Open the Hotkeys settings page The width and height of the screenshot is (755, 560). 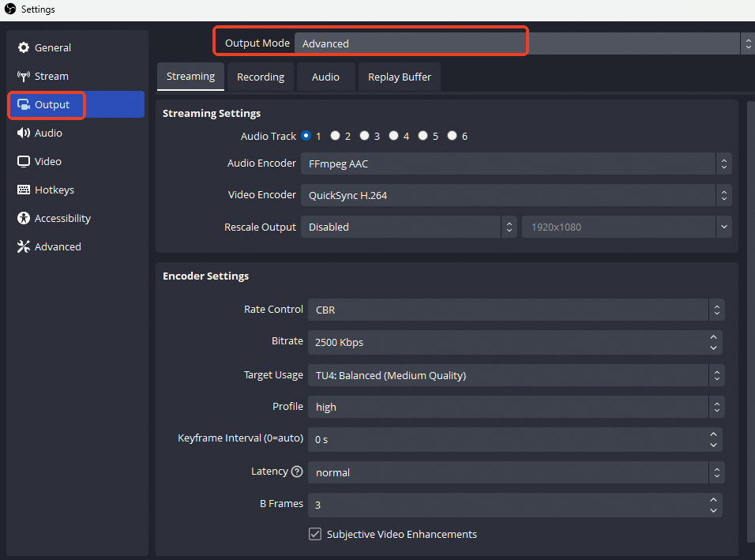tap(76, 190)
